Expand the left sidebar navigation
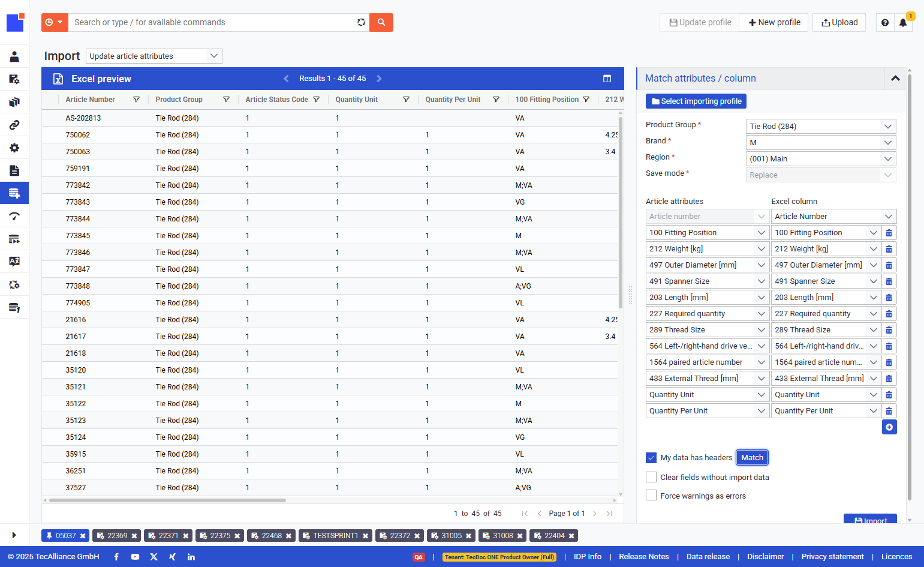The image size is (924, 567). click(14, 535)
